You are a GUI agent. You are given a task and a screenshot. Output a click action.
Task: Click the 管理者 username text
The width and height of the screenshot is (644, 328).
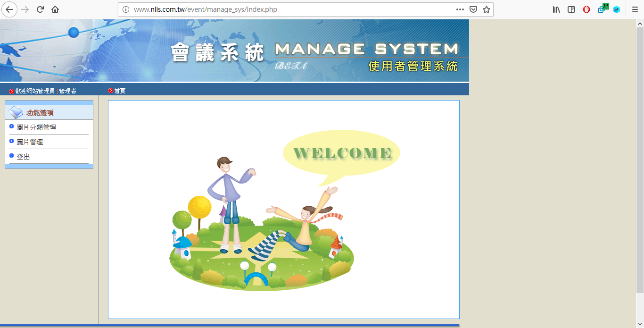[67, 91]
